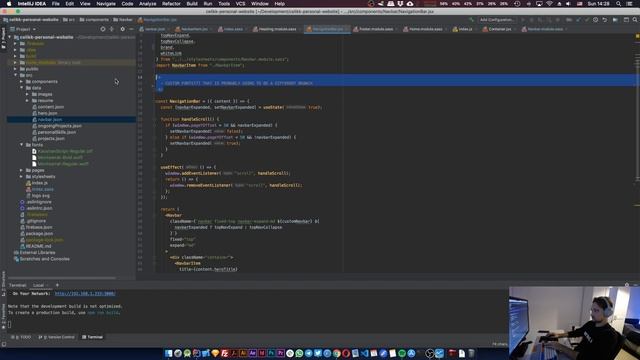Click the Project panel horizontal scrollbar

click(x=63, y=278)
